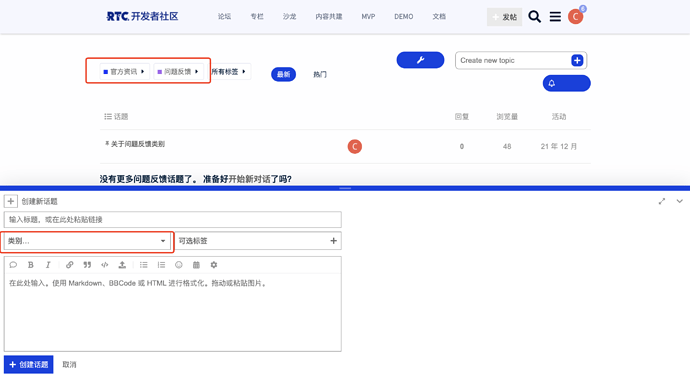Apply bold formatting in composer
This screenshot has width=690, height=377.
30,265
